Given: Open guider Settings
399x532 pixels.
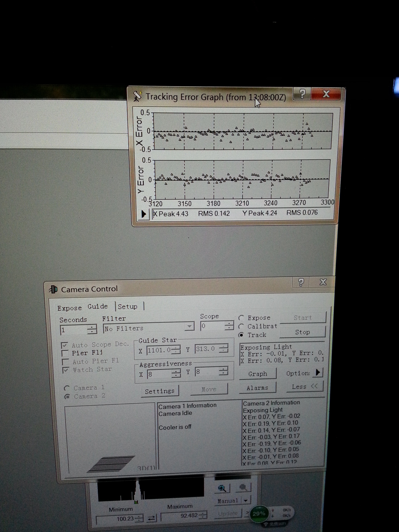Looking at the screenshot, I should tap(160, 391).
